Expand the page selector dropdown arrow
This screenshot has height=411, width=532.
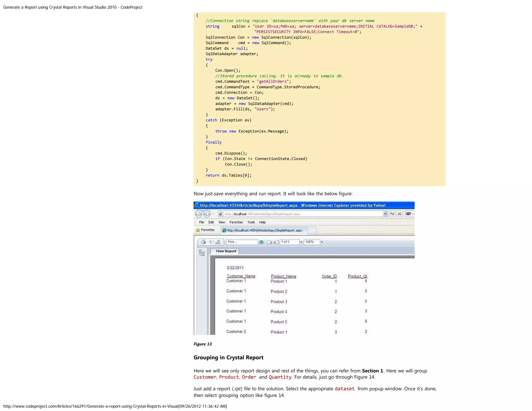[301, 242]
